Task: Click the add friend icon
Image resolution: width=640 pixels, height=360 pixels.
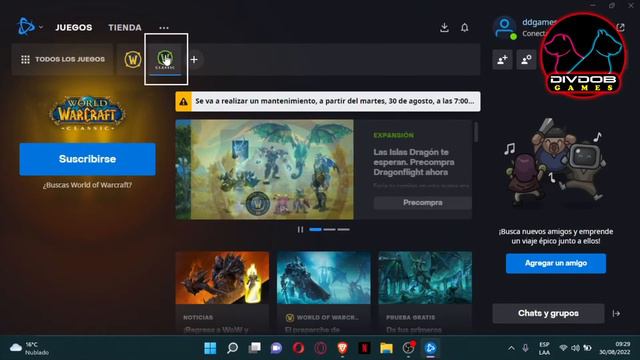Action: point(502,60)
